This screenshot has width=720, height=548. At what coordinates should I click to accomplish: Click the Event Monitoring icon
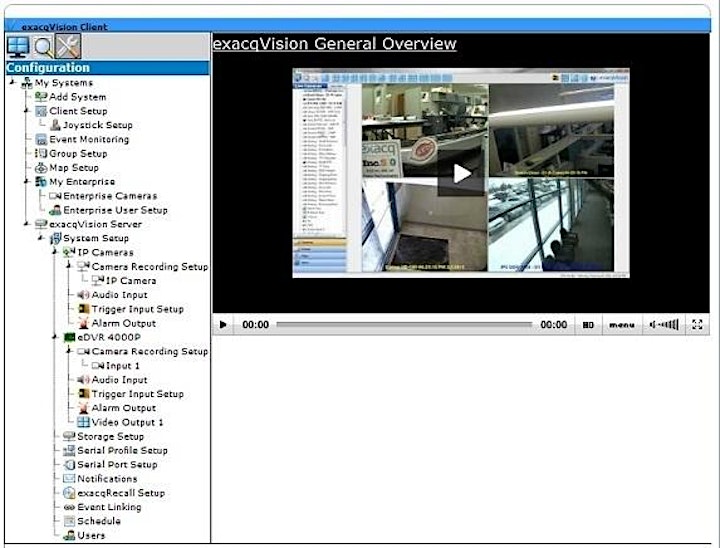pyautogui.click(x=41, y=139)
